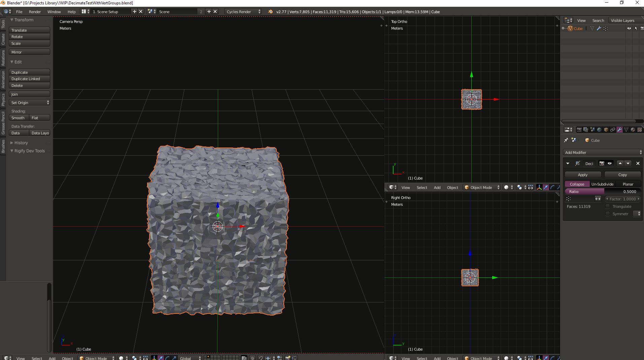
Task: Open the Texture checkerboard properties tab
Action: coord(640,130)
